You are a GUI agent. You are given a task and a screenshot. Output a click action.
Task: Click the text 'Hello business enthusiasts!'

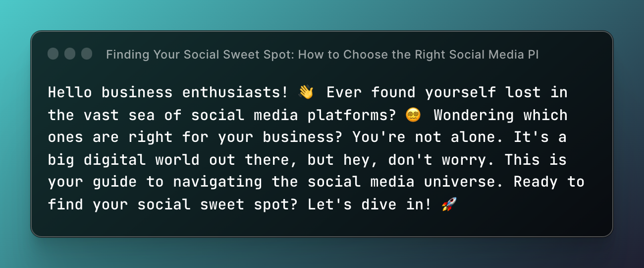[168, 92]
